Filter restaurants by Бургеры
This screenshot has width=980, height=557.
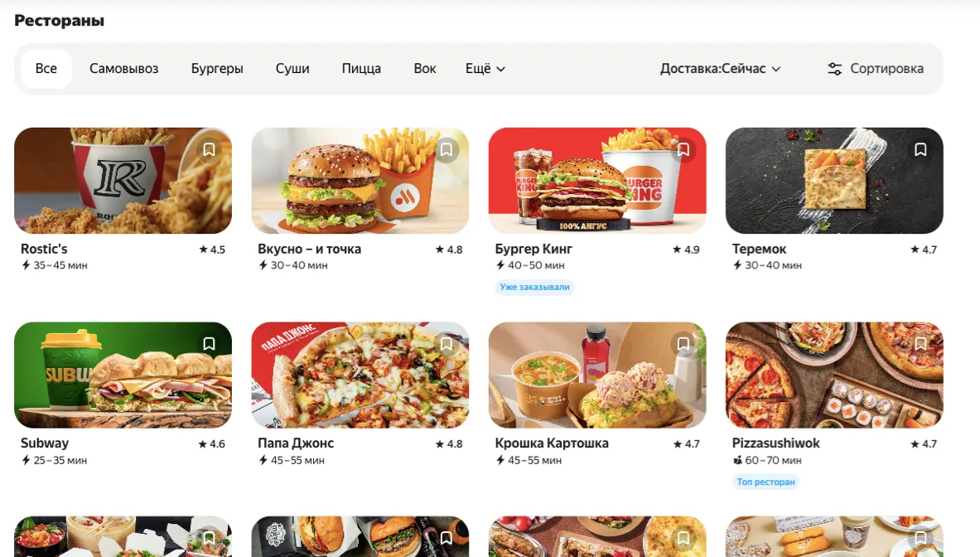217,69
